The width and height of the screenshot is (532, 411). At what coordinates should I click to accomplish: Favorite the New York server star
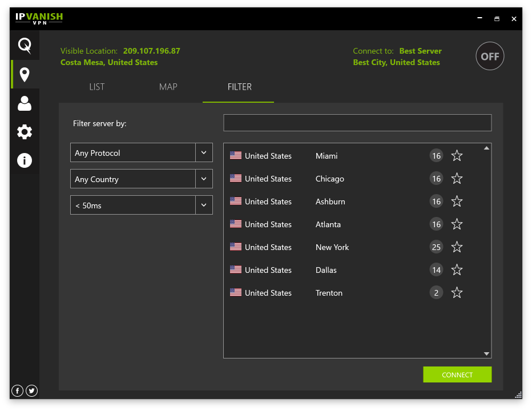point(457,247)
